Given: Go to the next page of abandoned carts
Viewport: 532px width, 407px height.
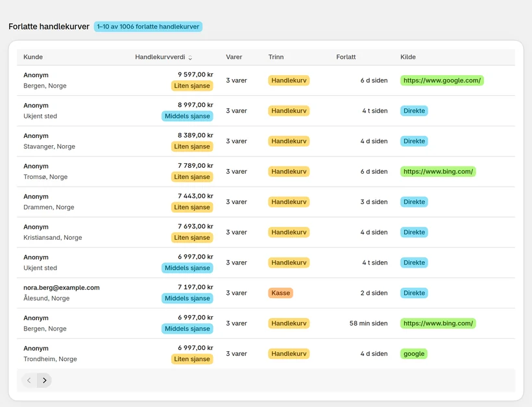Looking at the screenshot, I should click(x=45, y=380).
